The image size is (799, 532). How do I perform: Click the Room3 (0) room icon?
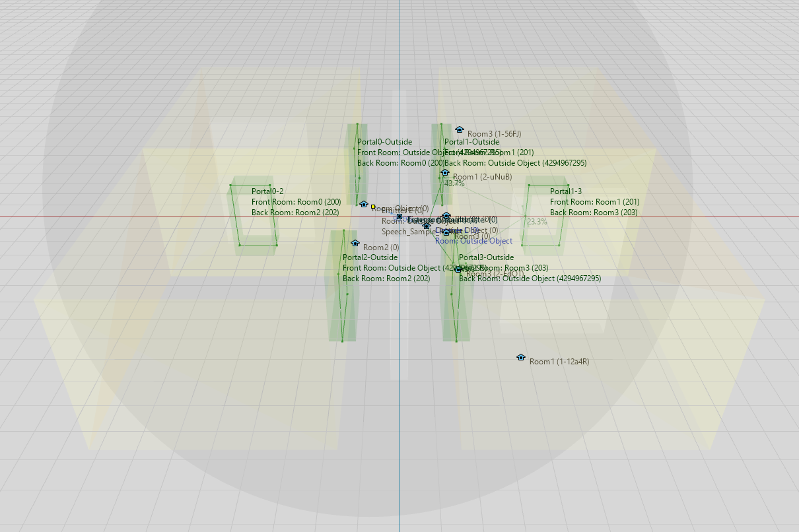click(x=446, y=232)
